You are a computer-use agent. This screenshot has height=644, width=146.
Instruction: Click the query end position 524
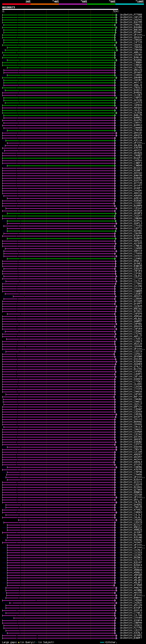pos(115,11)
